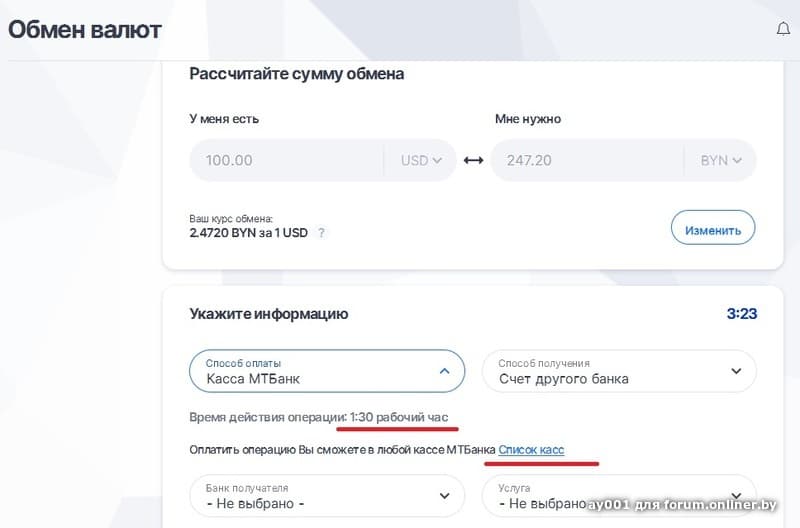The width and height of the screenshot is (800, 528).
Task: Click the Укажите информацию heading
Action: coord(268,314)
